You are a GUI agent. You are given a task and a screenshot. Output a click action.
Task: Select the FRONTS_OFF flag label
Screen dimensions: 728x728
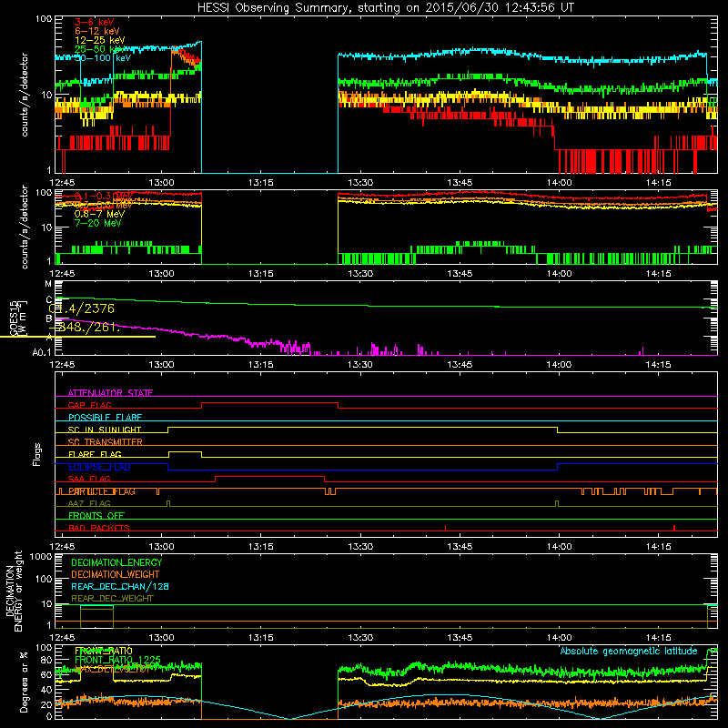click(96, 515)
